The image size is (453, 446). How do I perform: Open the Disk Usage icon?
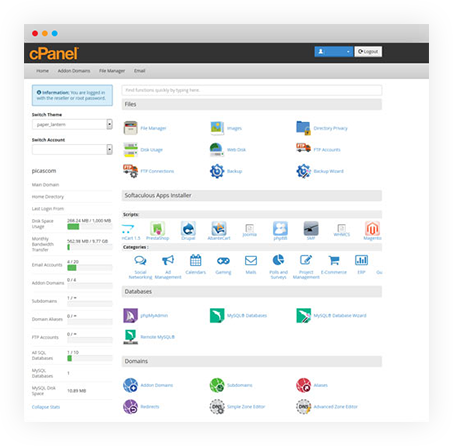click(x=130, y=150)
